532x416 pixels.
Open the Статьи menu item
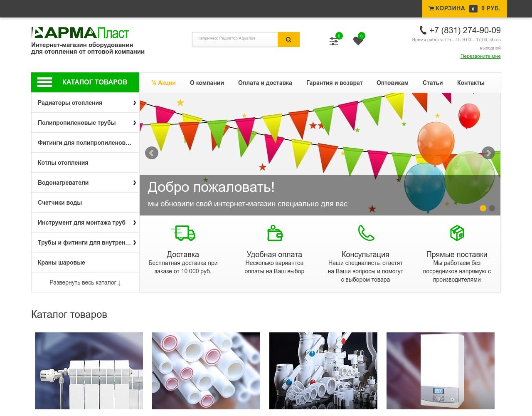point(433,83)
